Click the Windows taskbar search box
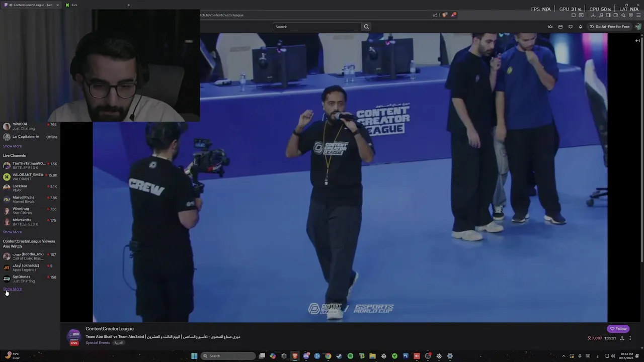Viewport: 644px width, 362px height. point(228,356)
